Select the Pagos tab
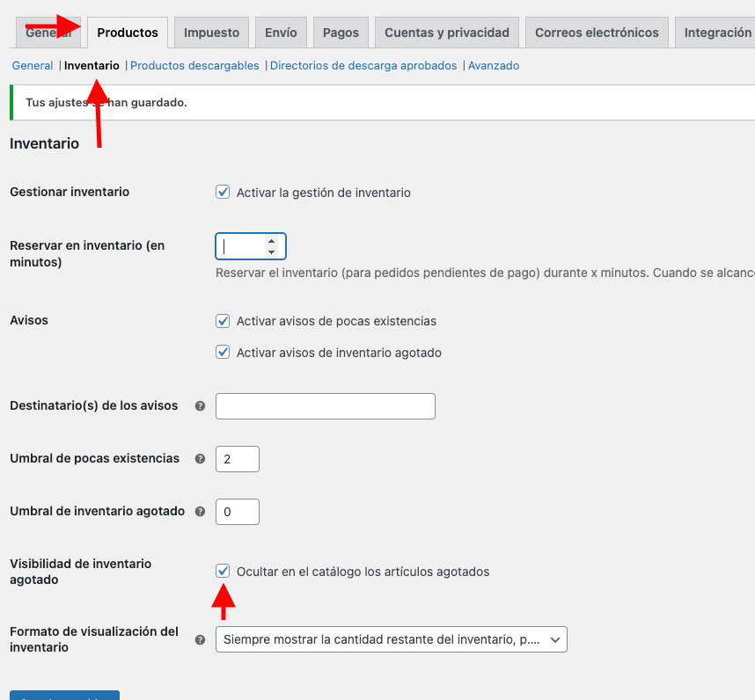Viewport: 755px width, 700px height. pyautogui.click(x=341, y=33)
